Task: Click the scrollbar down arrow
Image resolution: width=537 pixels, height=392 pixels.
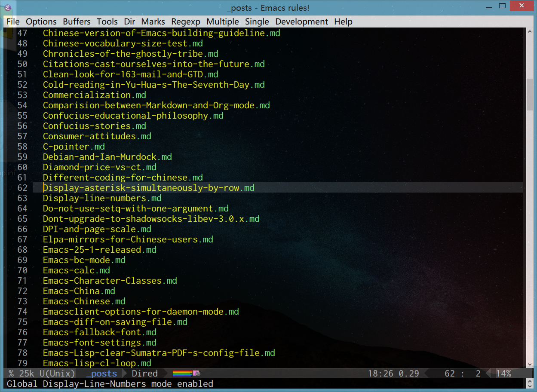Action: pos(530,364)
